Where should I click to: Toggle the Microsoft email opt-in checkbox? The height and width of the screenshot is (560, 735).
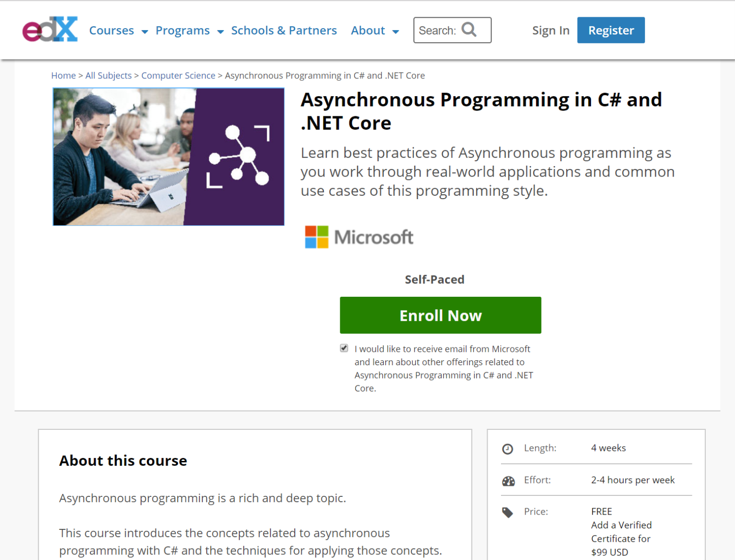pos(344,348)
